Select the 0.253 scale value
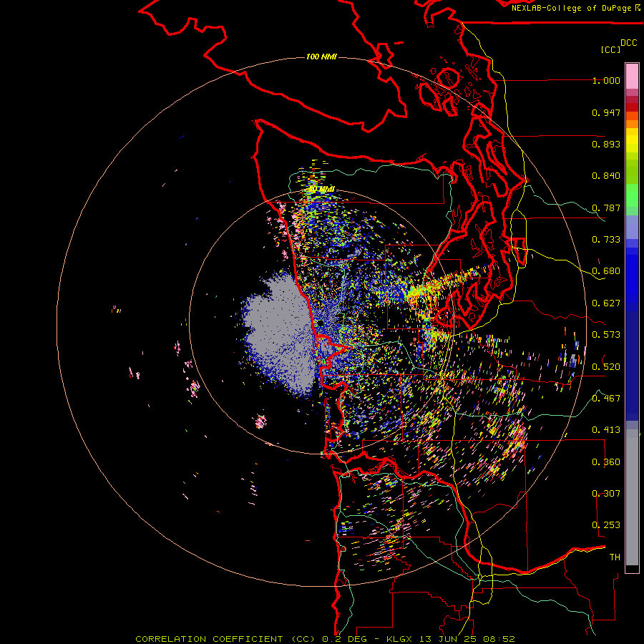This screenshot has width=644, height=644. tap(606, 525)
